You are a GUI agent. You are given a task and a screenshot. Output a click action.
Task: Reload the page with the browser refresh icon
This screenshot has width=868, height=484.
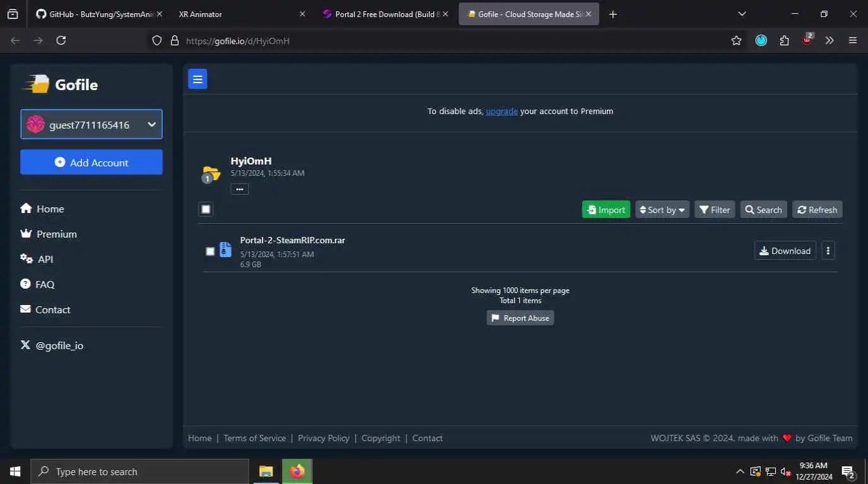(x=61, y=40)
